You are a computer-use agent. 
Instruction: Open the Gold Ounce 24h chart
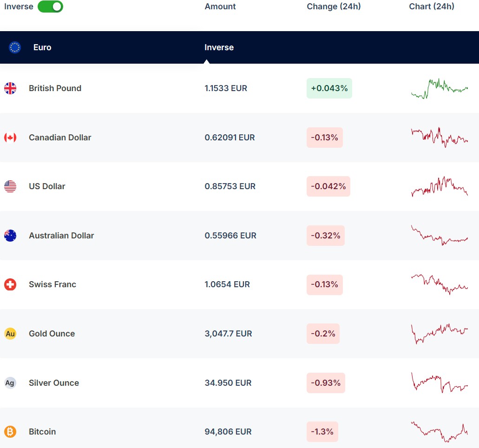tap(439, 334)
